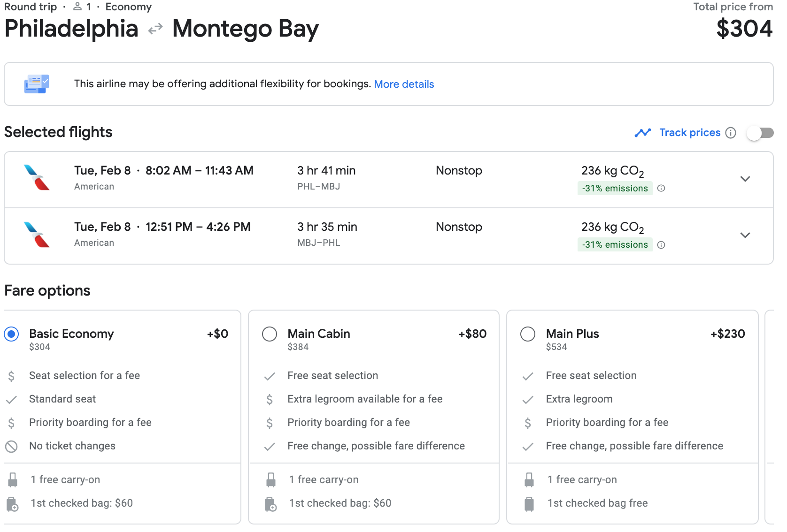
Task: Click the Track prices trend line icon
Action: coord(642,133)
